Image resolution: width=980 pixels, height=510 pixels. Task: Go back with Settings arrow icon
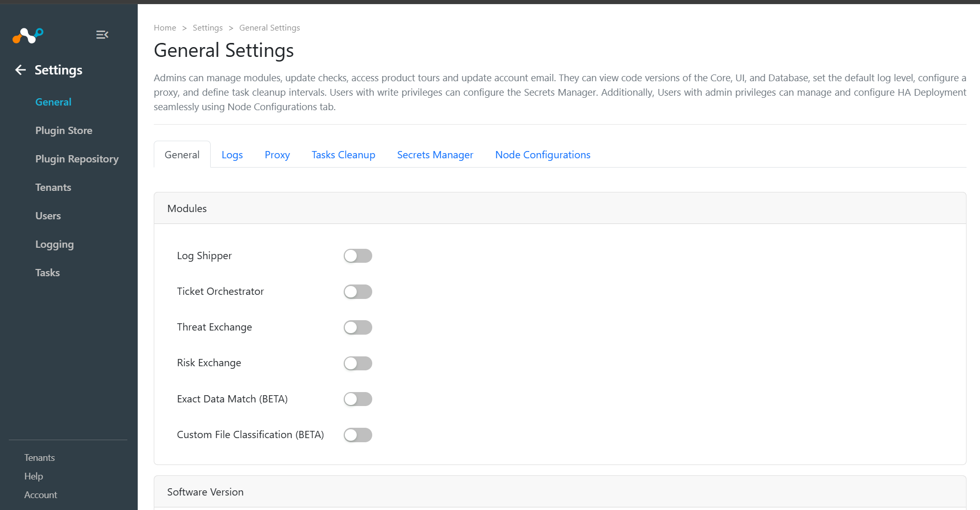[21, 70]
